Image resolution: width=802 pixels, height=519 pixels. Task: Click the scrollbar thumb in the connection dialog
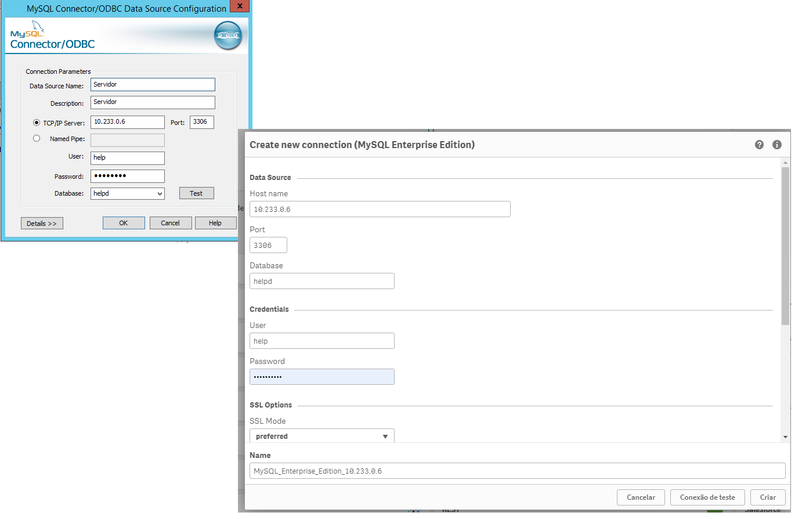point(785,245)
